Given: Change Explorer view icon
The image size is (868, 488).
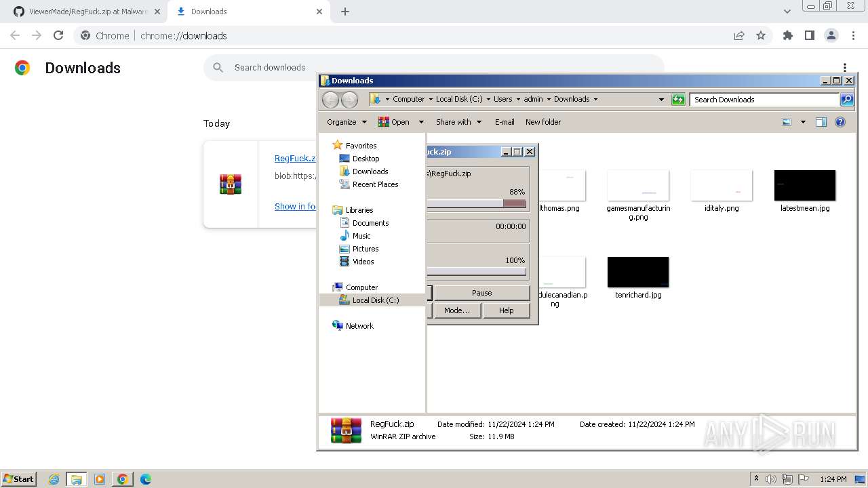Looking at the screenshot, I should (787, 122).
